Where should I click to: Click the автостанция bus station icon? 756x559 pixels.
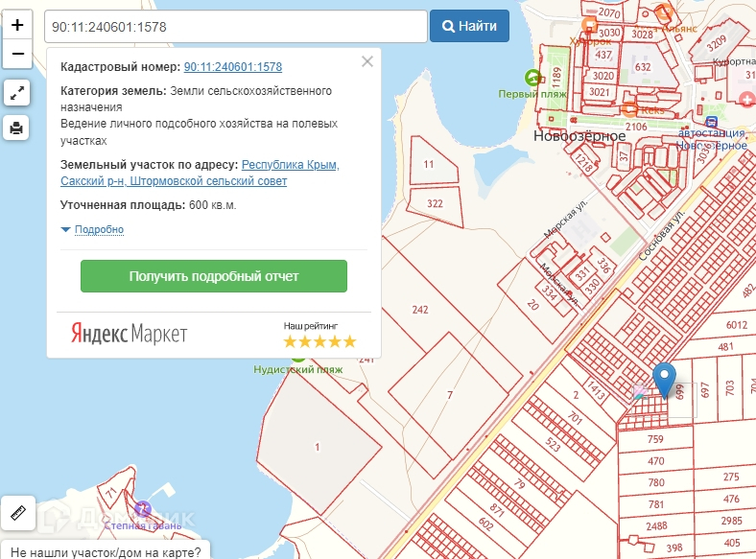(712, 122)
